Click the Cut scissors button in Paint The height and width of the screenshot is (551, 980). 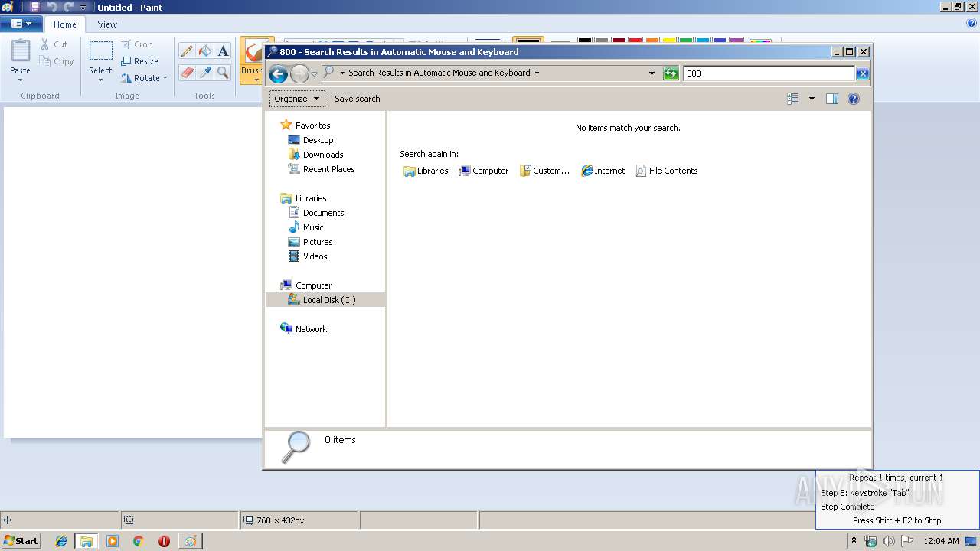54,44
